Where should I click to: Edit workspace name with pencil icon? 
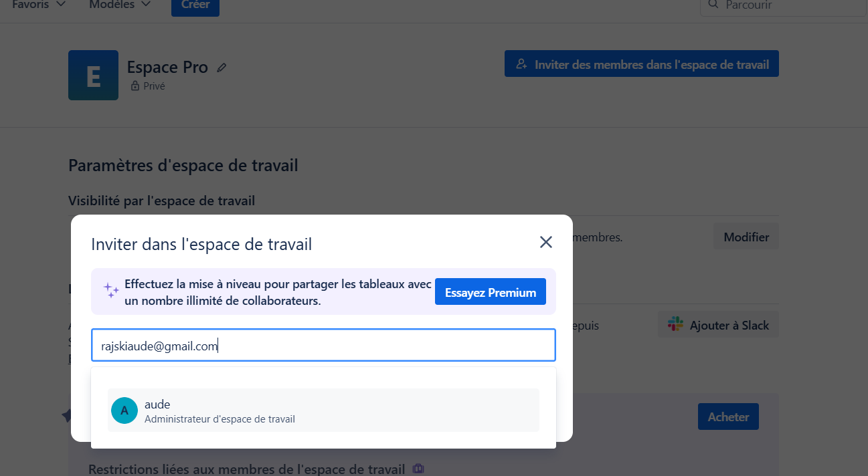point(222,68)
